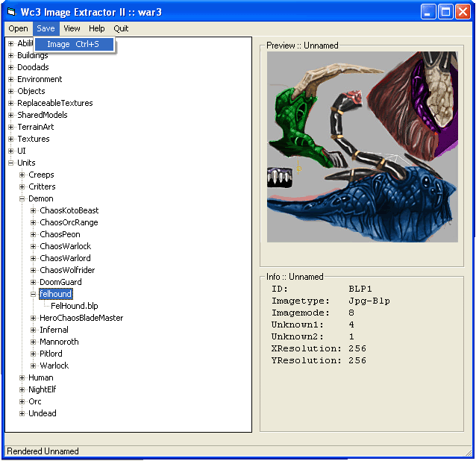Viewport: 476px width, 461px height.
Task: Minimize the Wc3 Image Extractor window
Action: coord(428,12)
